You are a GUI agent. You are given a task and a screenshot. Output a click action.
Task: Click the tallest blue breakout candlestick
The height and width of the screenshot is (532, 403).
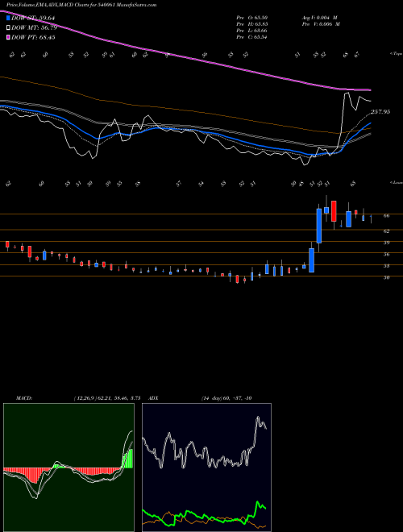[319, 226]
